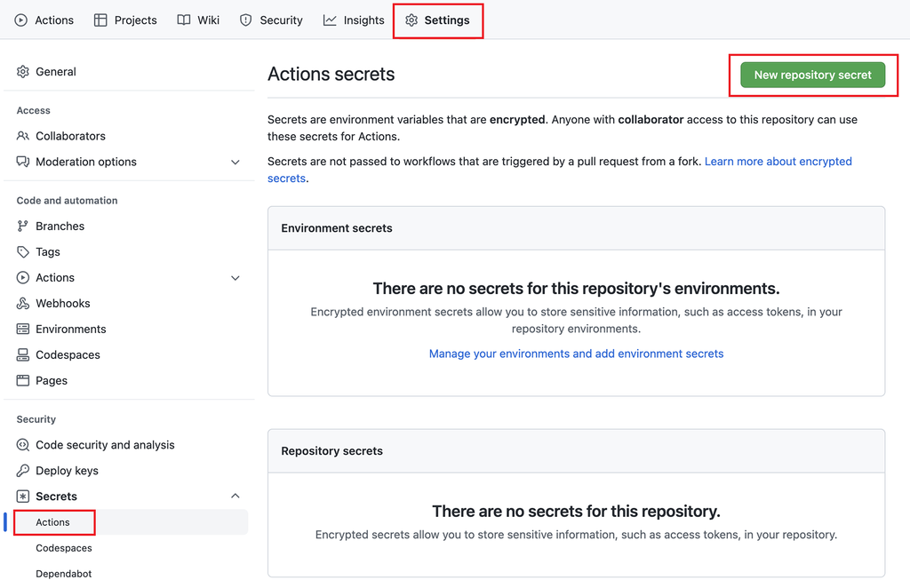Select the Actions playback icon in top nav
The image size is (910, 588).
coord(20,20)
